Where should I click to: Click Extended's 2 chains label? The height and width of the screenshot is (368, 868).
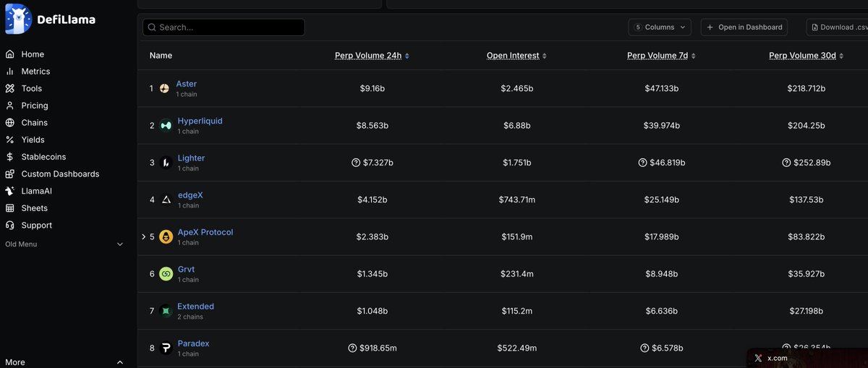[190, 317]
